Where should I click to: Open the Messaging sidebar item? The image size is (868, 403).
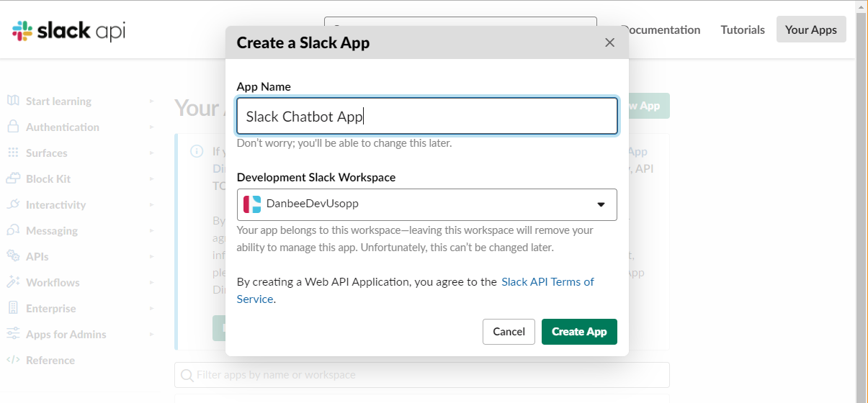[x=52, y=231]
